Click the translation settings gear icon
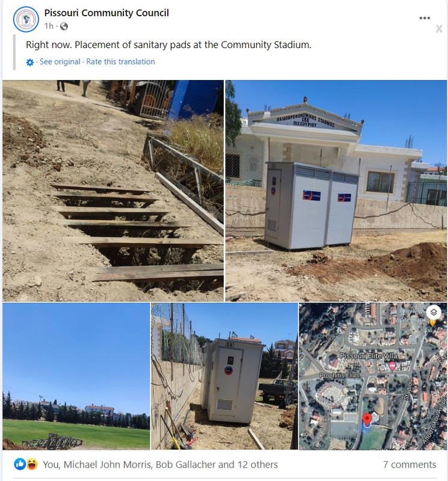 (x=29, y=63)
